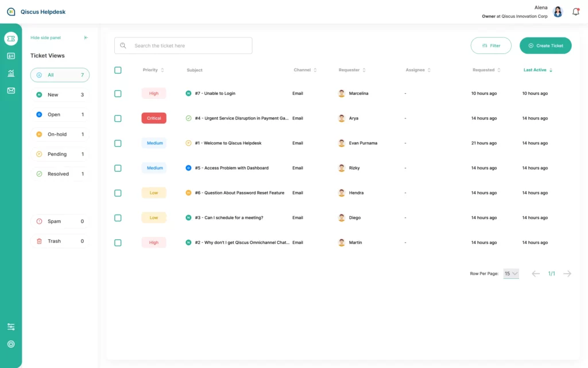588x368 pixels.
Task: Open the settings sliders icon in sidebar
Action: (x=11, y=327)
